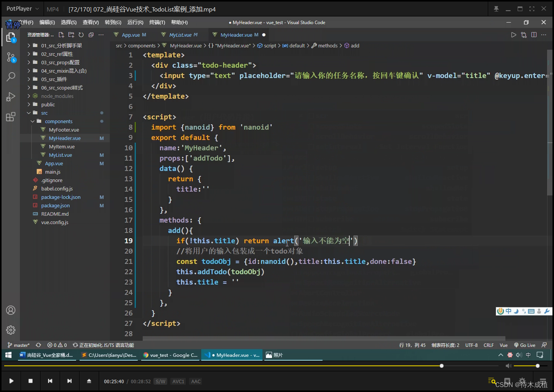Seek along the PotPlayer progress bar

click(251, 366)
